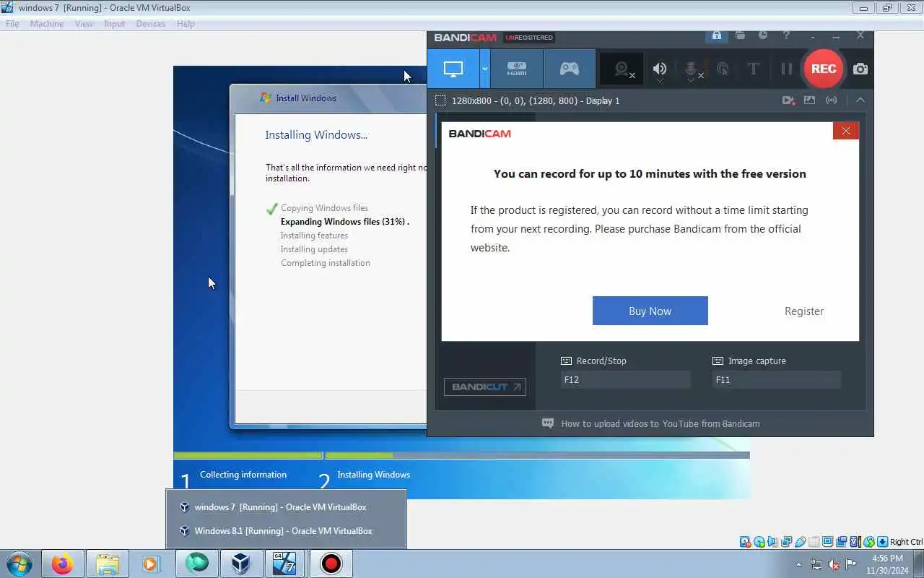The height and width of the screenshot is (578, 924).
Task: Click the Action Center flag icon
Action: (850, 564)
